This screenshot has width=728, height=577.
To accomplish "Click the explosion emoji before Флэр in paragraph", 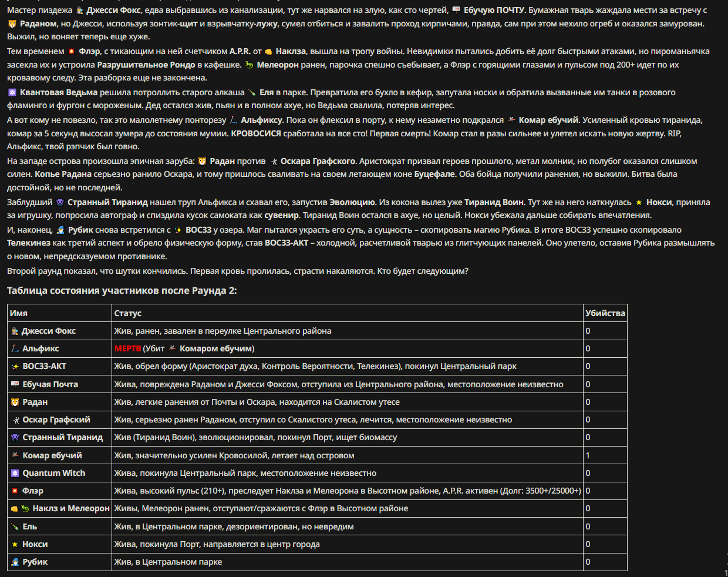I will pos(72,52).
